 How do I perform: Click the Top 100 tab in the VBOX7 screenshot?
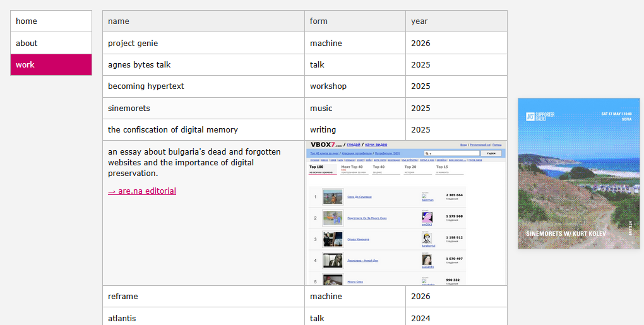[316, 167]
